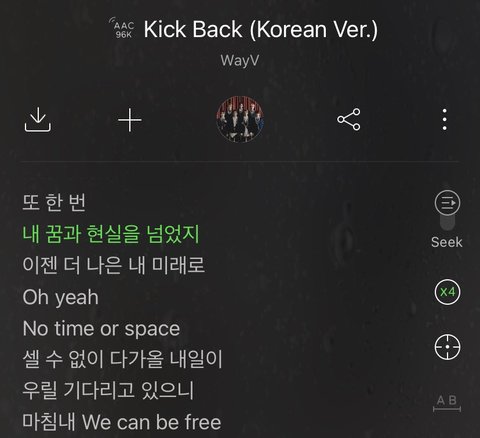This screenshot has width=480, height=438.
Task: Select the highlighted green lyric line
Action: tap(111, 234)
